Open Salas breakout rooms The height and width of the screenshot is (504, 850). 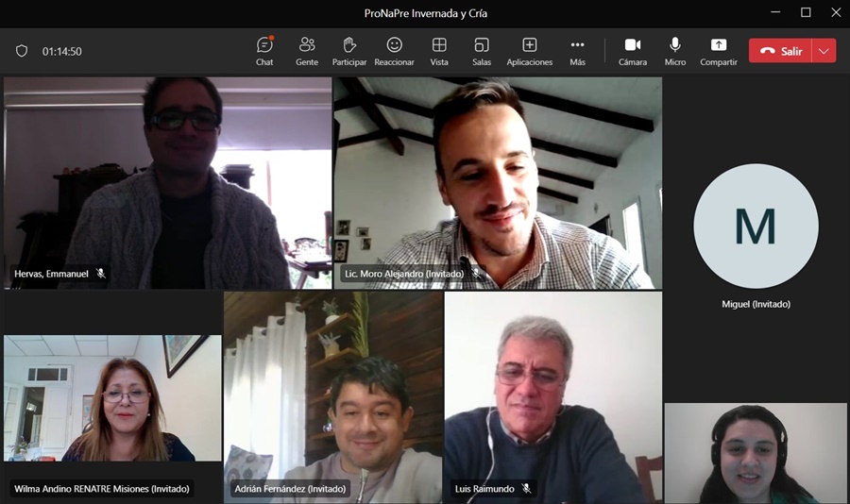pyautogui.click(x=482, y=51)
